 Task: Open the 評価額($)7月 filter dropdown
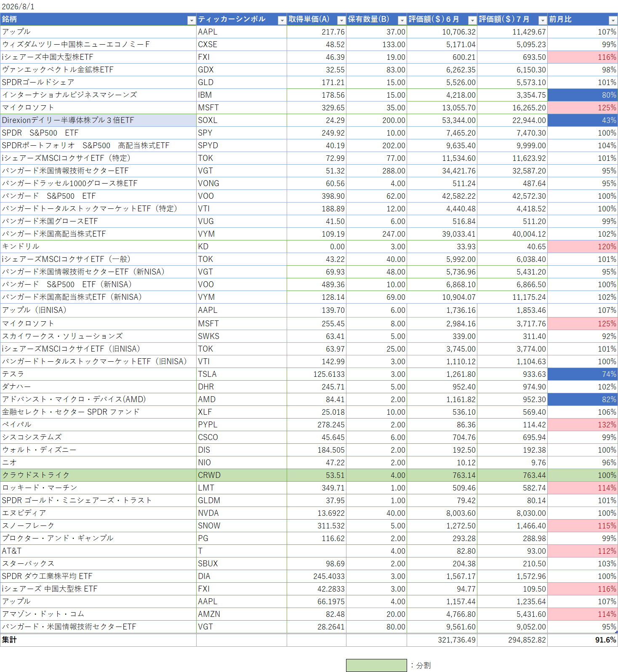pyautogui.click(x=543, y=20)
